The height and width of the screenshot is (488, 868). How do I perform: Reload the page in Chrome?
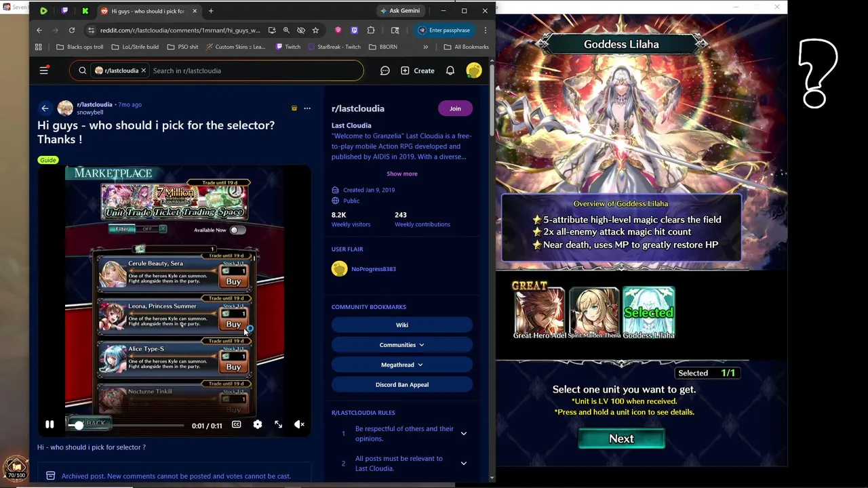[71, 30]
